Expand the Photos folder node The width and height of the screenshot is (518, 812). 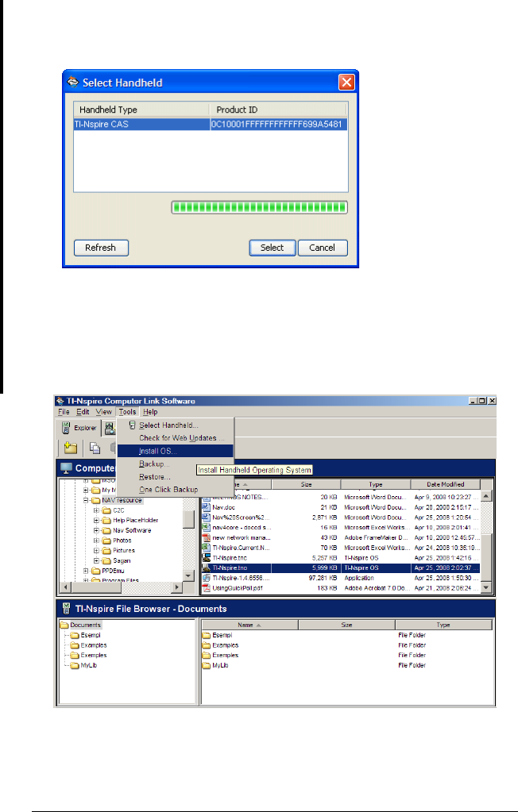click(x=96, y=541)
